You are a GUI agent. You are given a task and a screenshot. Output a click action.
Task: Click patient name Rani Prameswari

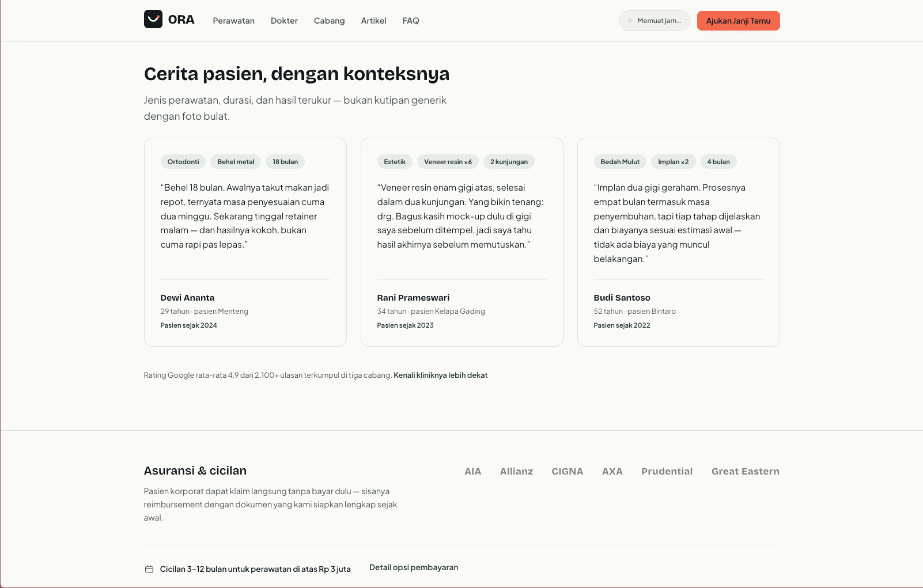point(413,298)
